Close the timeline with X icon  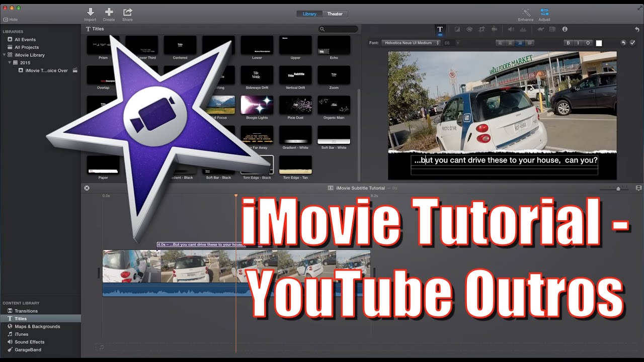click(87, 188)
